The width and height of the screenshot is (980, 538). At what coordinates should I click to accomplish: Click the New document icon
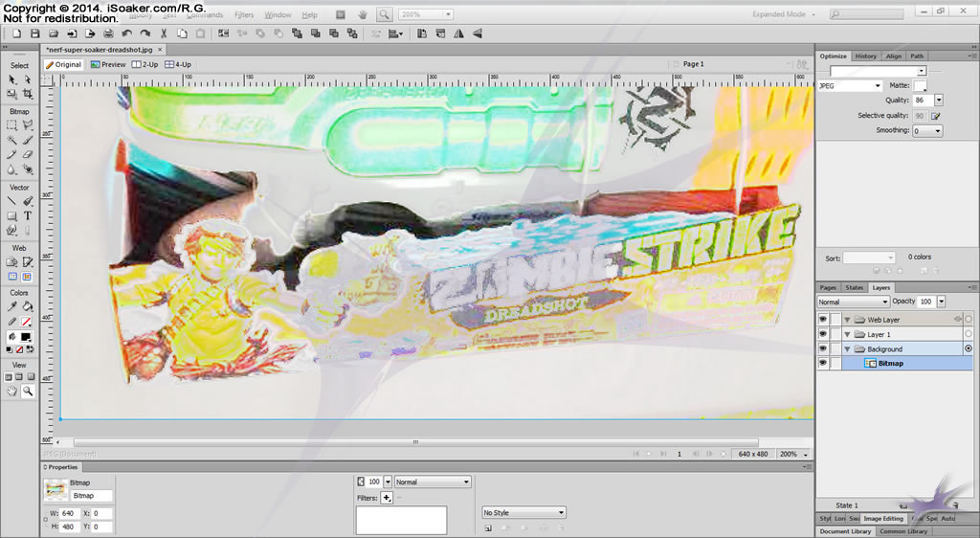click(17, 34)
